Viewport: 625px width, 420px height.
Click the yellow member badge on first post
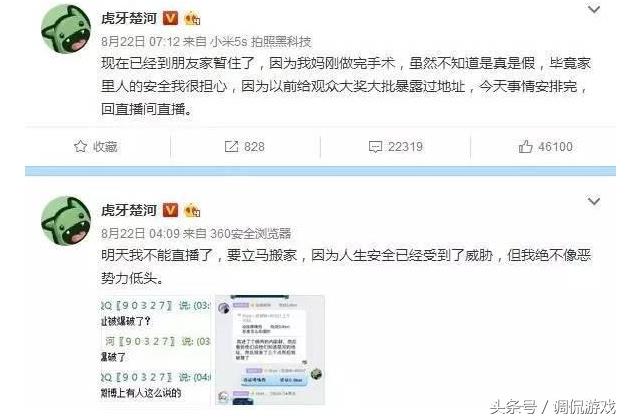tap(192, 18)
